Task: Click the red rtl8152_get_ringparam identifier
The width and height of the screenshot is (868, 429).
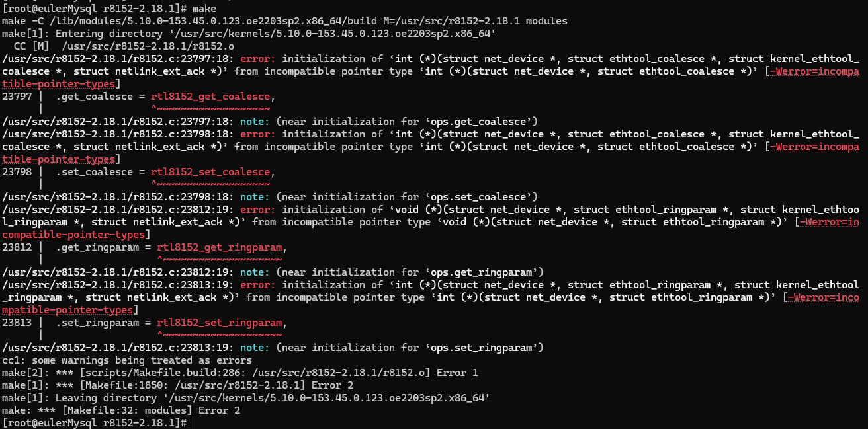Action: 219,247
